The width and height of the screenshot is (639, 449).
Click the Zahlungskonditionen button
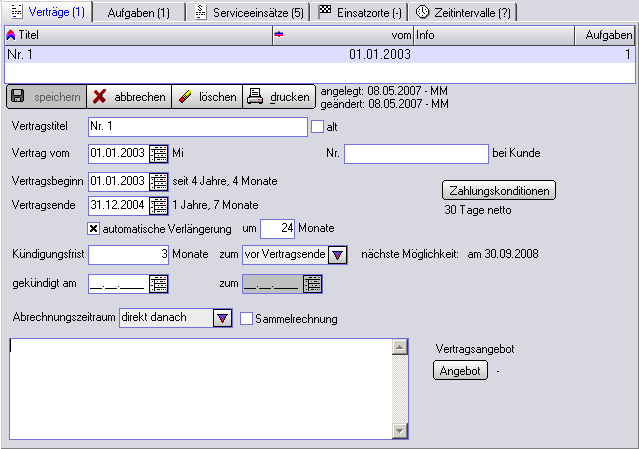(x=498, y=190)
